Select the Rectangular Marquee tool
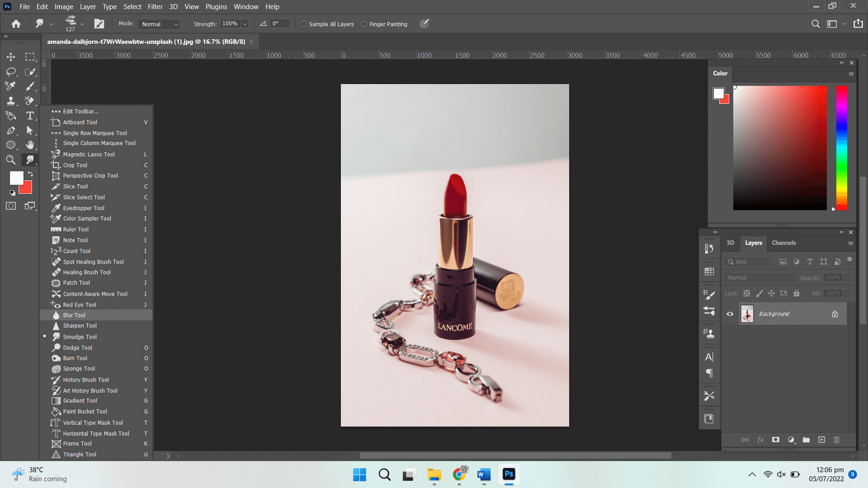 30,57
